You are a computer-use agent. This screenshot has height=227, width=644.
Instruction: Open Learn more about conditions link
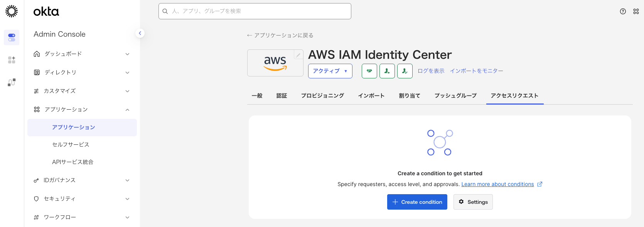point(497,184)
